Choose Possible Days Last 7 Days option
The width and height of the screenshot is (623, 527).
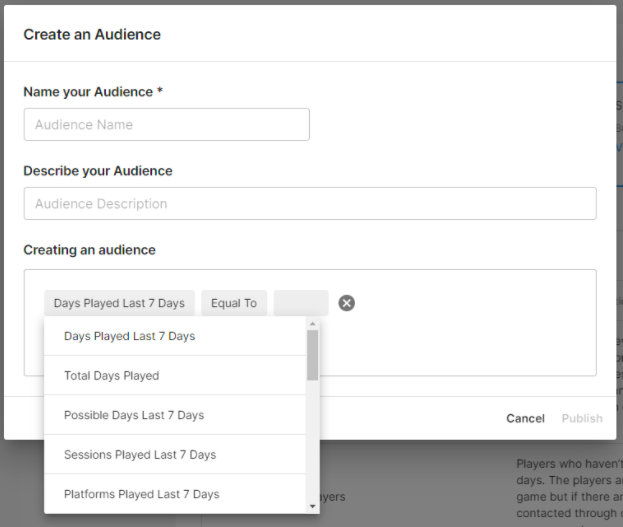click(x=133, y=415)
